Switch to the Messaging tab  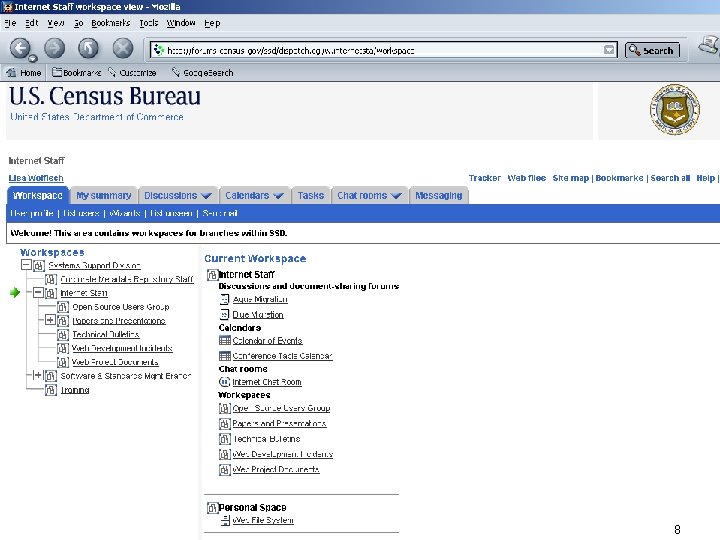(439, 196)
